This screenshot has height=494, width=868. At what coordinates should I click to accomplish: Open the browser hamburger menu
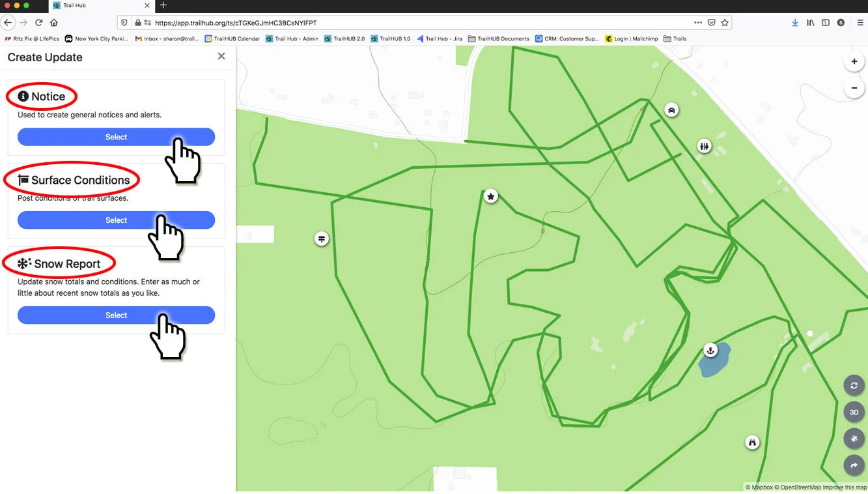pos(860,22)
